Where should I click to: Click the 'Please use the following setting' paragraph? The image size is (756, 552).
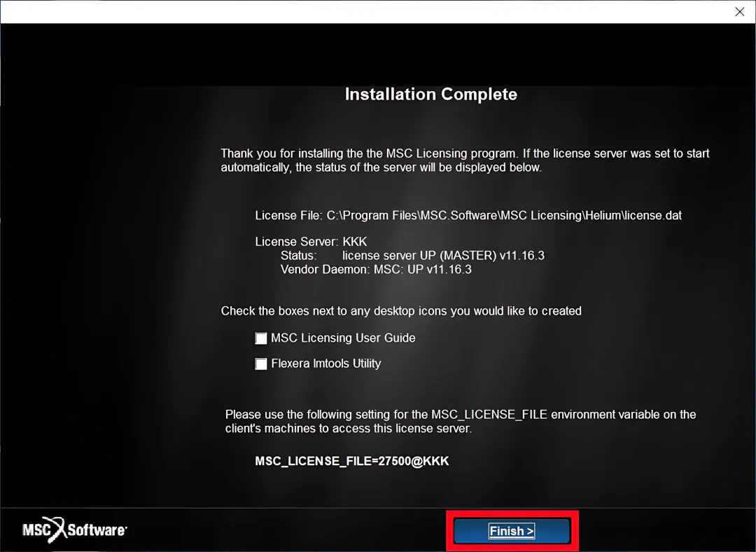pos(461,421)
